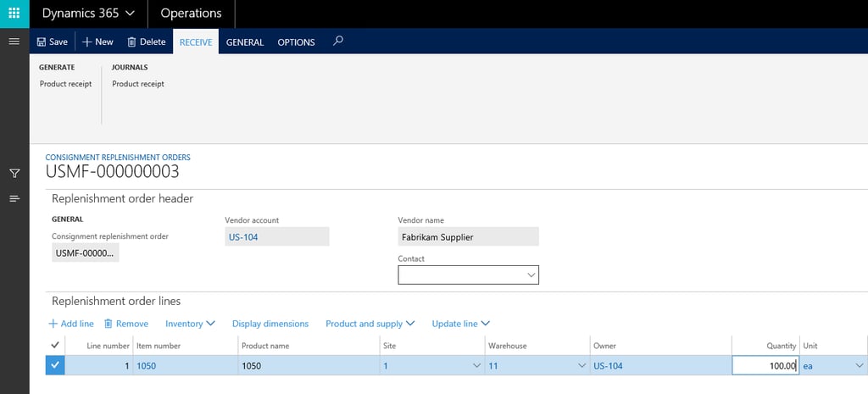Open the Dynamics 365 dropdown
868x394 pixels.
coord(88,14)
